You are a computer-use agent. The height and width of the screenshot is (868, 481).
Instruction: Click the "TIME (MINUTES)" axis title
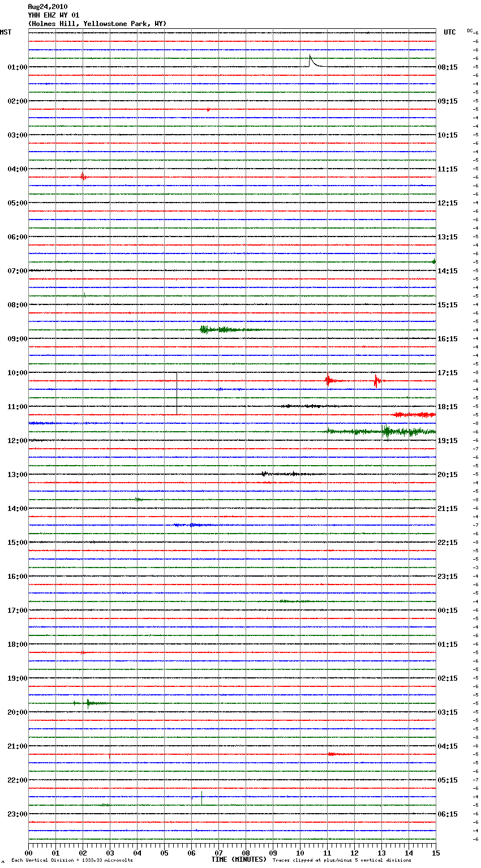239,860
